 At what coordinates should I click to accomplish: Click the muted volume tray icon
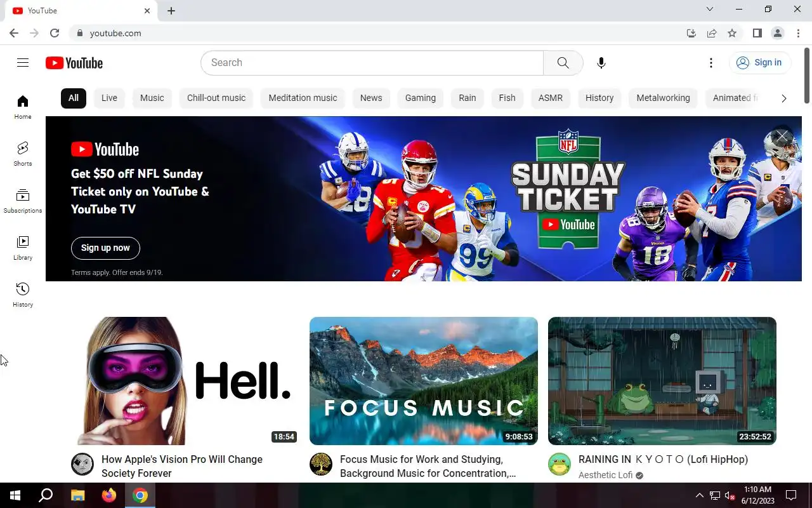click(730, 495)
